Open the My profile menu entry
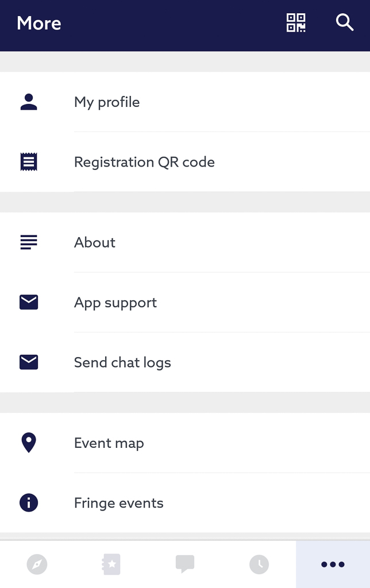The width and height of the screenshot is (370, 588). click(107, 102)
